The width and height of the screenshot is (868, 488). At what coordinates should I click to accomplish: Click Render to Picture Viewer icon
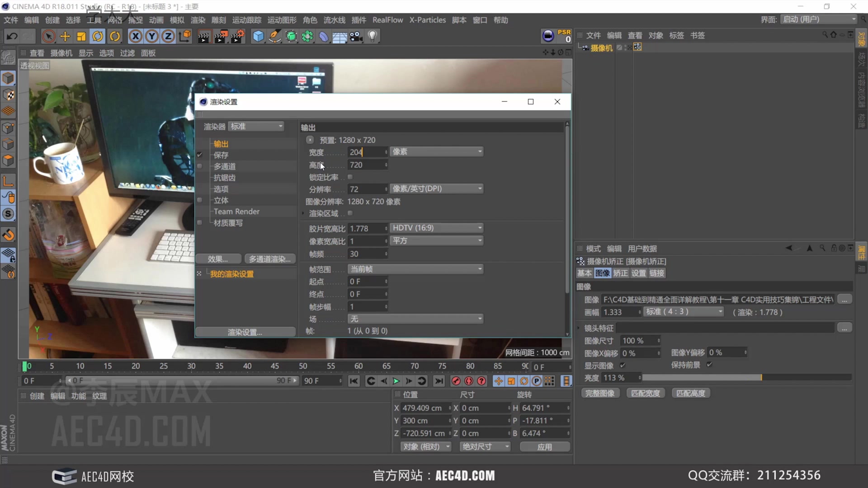pyautogui.click(x=221, y=36)
